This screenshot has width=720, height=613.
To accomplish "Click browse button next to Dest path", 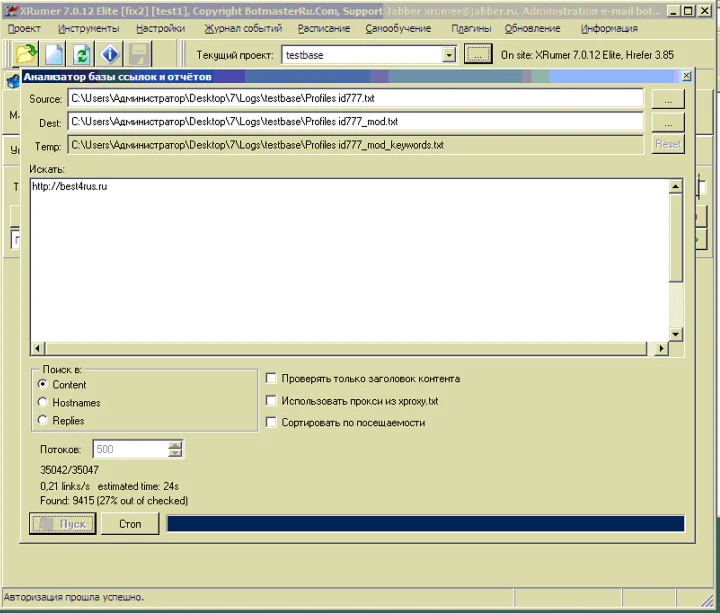I will tap(667, 122).
